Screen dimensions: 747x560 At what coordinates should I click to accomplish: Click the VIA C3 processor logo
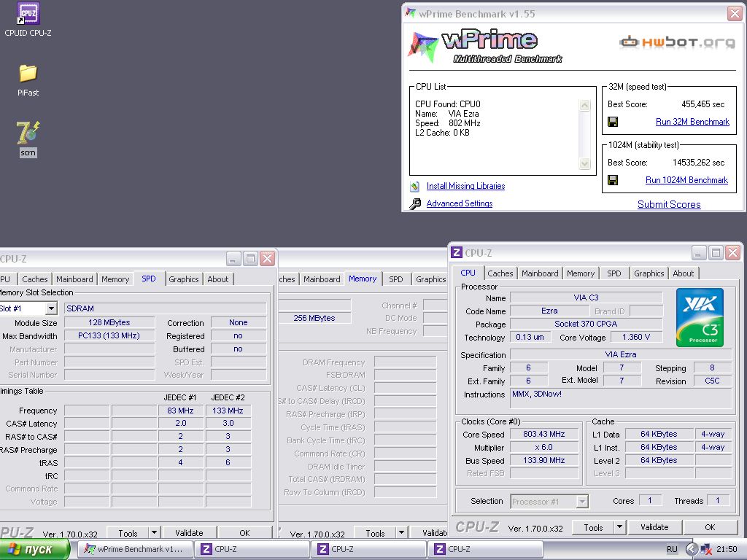coord(700,318)
